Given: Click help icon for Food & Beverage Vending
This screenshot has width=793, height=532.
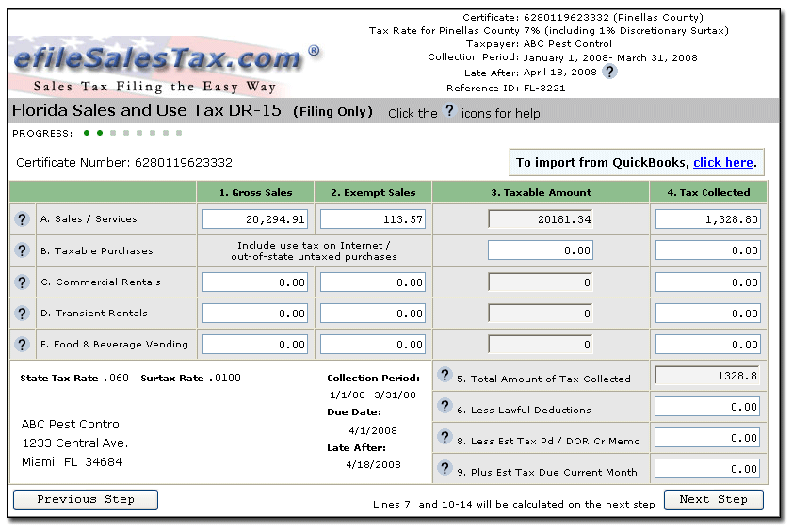Looking at the screenshot, I should [22, 345].
